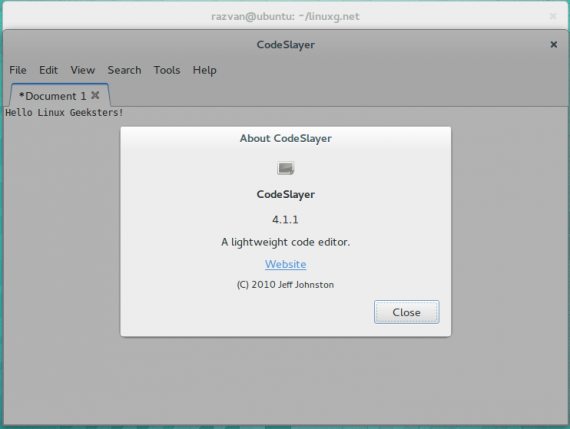570x429 pixels.
Task: Close the Document 1 tab with its X icon
Action: [95, 95]
